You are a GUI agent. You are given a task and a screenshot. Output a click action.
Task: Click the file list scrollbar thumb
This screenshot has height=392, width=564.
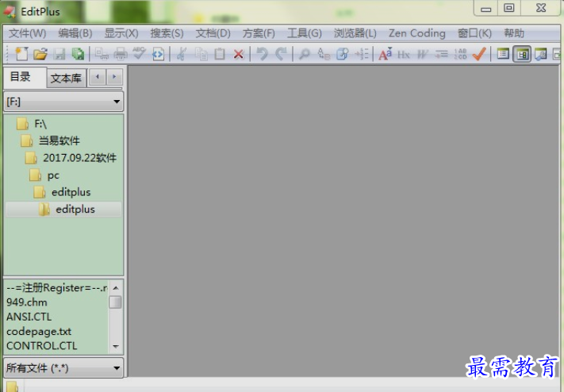115,302
